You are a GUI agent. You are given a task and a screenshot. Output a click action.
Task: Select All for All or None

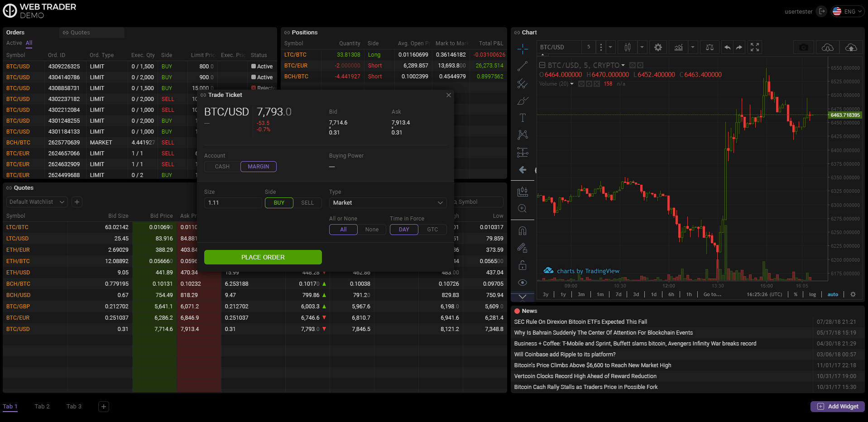coord(343,230)
